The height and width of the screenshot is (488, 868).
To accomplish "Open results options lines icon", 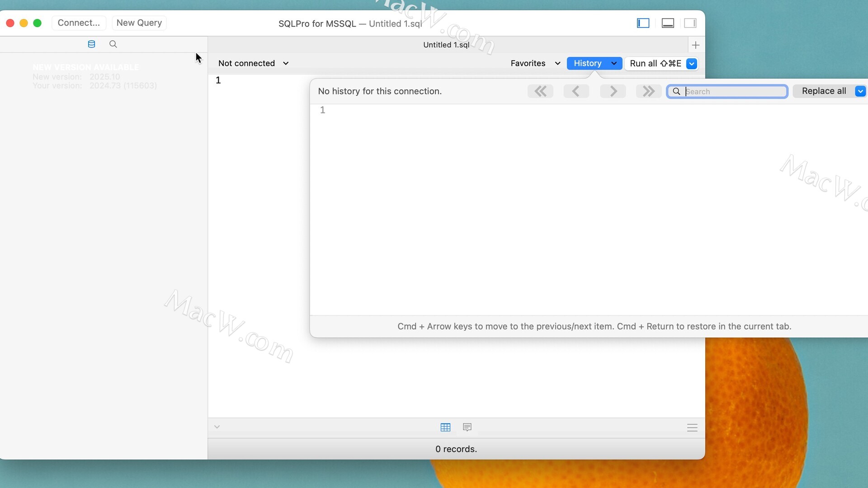I will coord(692,427).
